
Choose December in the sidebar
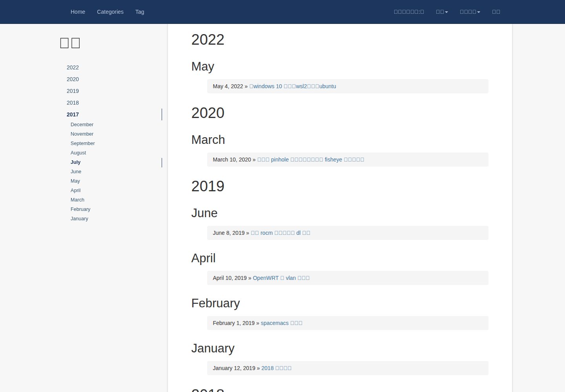point(82,125)
